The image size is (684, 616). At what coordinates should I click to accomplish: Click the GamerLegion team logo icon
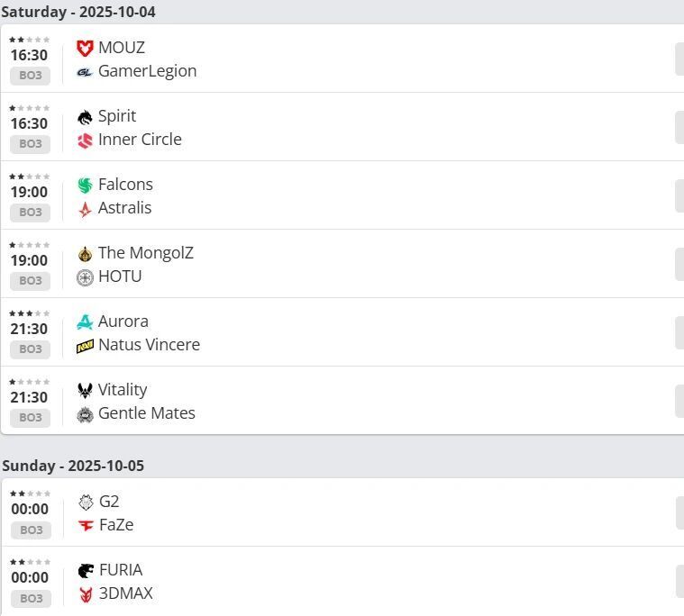point(85,71)
